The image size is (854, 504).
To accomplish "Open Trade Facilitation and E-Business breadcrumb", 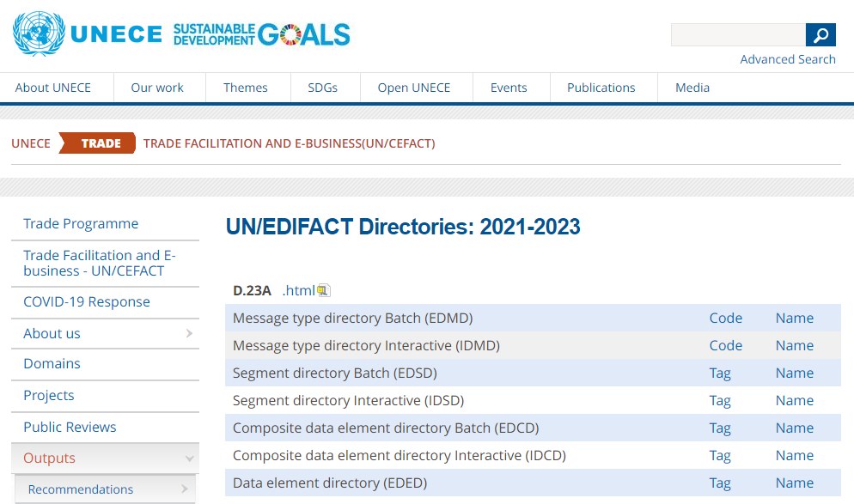I will [x=290, y=143].
